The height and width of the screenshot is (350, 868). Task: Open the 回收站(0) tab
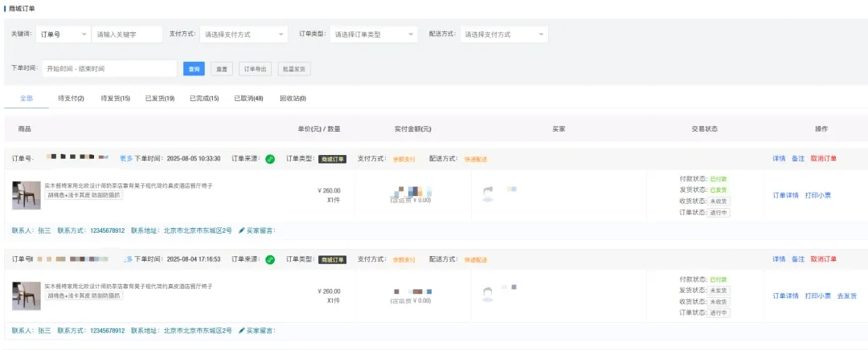click(293, 99)
